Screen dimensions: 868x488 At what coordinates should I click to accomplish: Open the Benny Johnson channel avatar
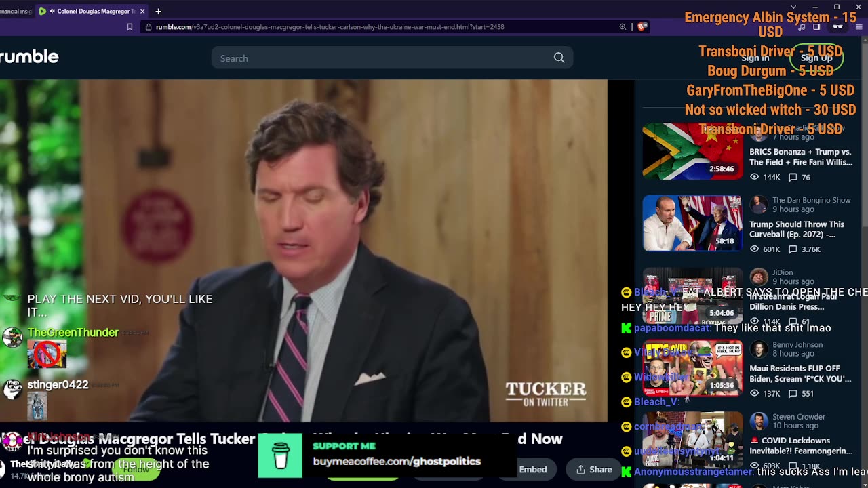(x=759, y=348)
